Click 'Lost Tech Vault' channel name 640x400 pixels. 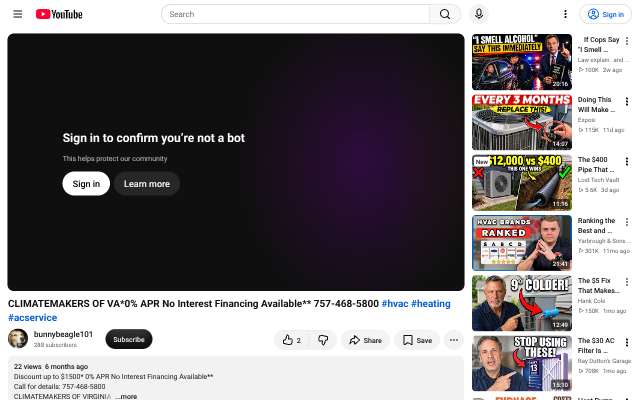click(x=598, y=180)
